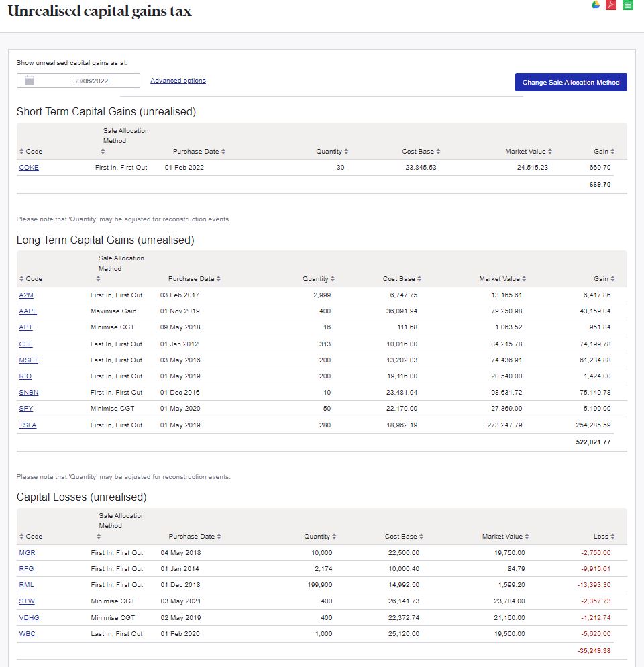This screenshot has width=644, height=667.
Task: Sort Short Term Gains by Code
Action: 31,152
